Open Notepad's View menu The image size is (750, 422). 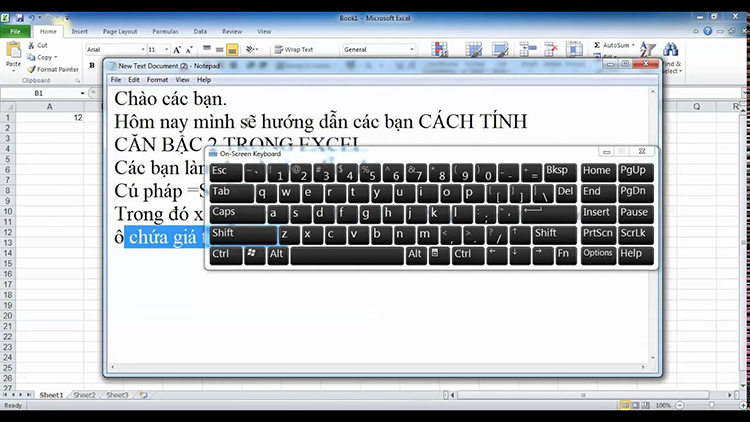182,80
